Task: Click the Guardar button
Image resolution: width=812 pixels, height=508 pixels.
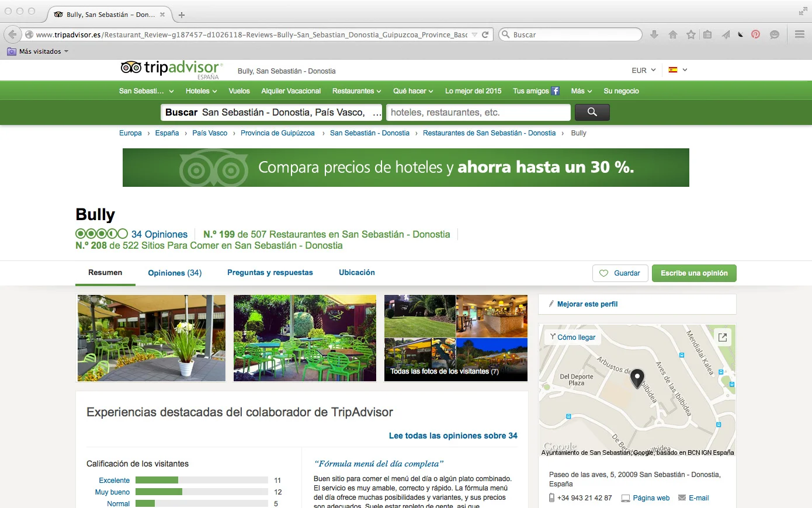Action: click(x=620, y=273)
